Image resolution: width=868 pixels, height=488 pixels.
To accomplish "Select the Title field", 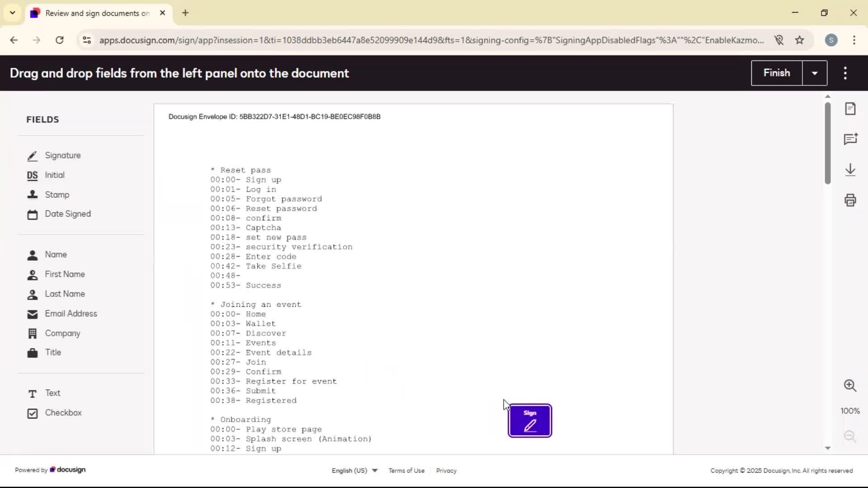I will [x=44, y=352].
